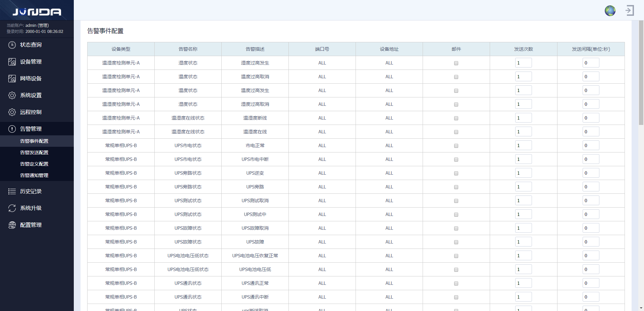
Task: Select 告警事件配置 submenu item
Action: point(37,141)
